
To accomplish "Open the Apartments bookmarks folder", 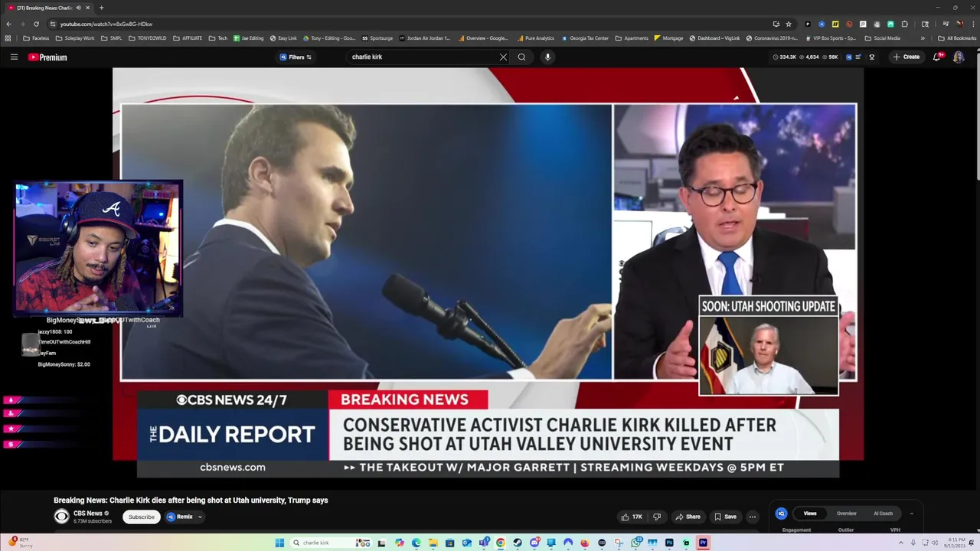I will [x=632, y=38].
